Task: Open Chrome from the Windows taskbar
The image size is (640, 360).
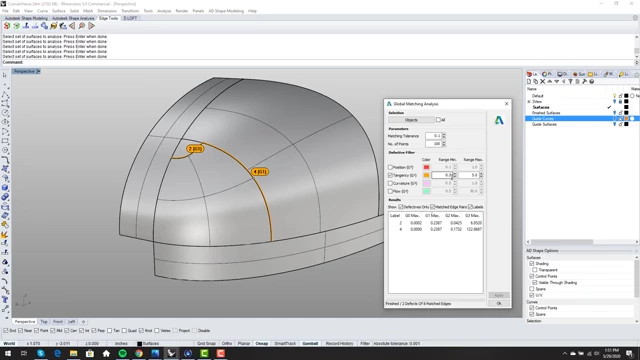Action: [x=139, y=353]
